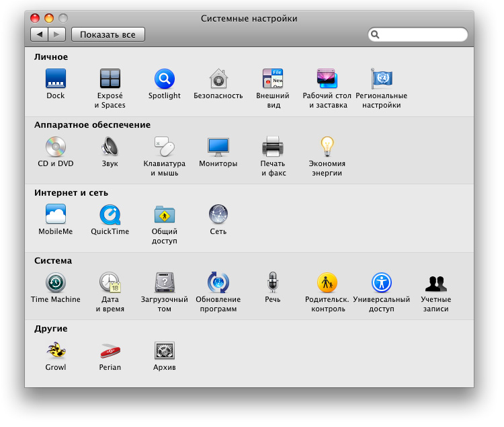The width and height of the screenshot is (504, 427).
Task: Open Exposé и Spaces settings
Action: [110, 79]
